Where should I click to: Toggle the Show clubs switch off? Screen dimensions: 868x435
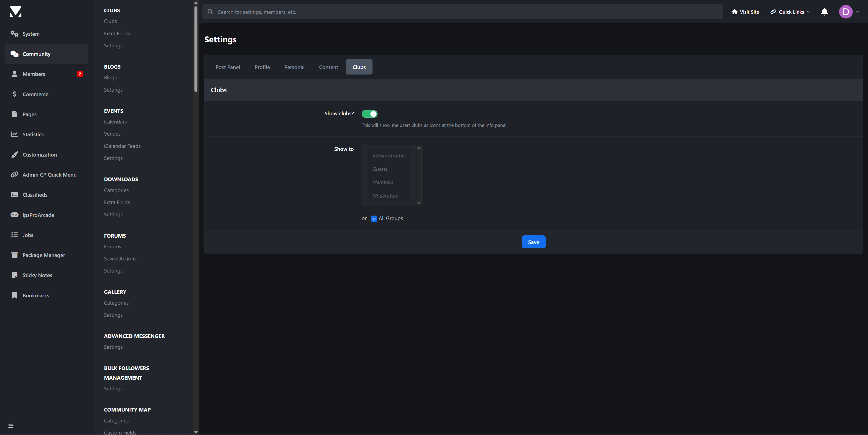pos(369,114)
